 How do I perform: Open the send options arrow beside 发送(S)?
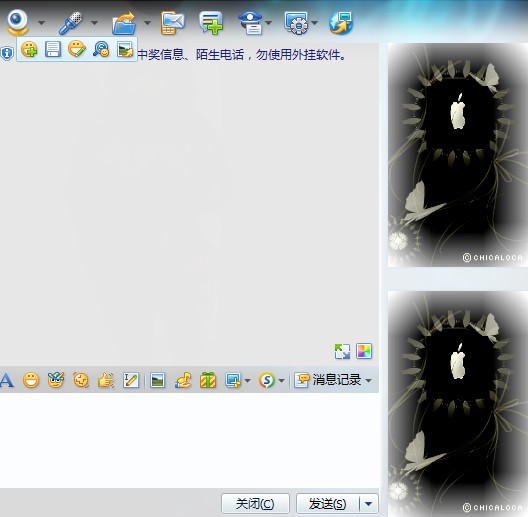point(369,504)
